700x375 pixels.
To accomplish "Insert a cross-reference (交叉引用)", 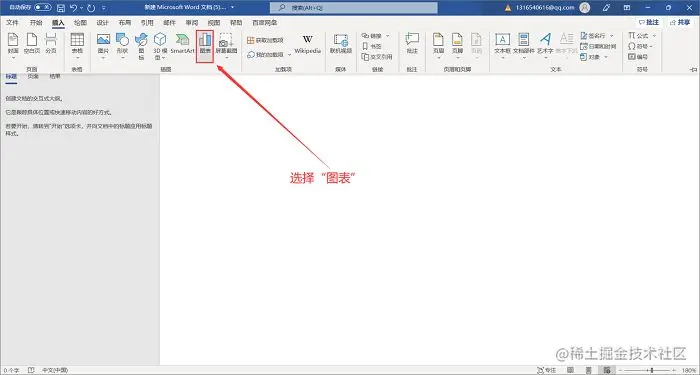I will [377, 57].
